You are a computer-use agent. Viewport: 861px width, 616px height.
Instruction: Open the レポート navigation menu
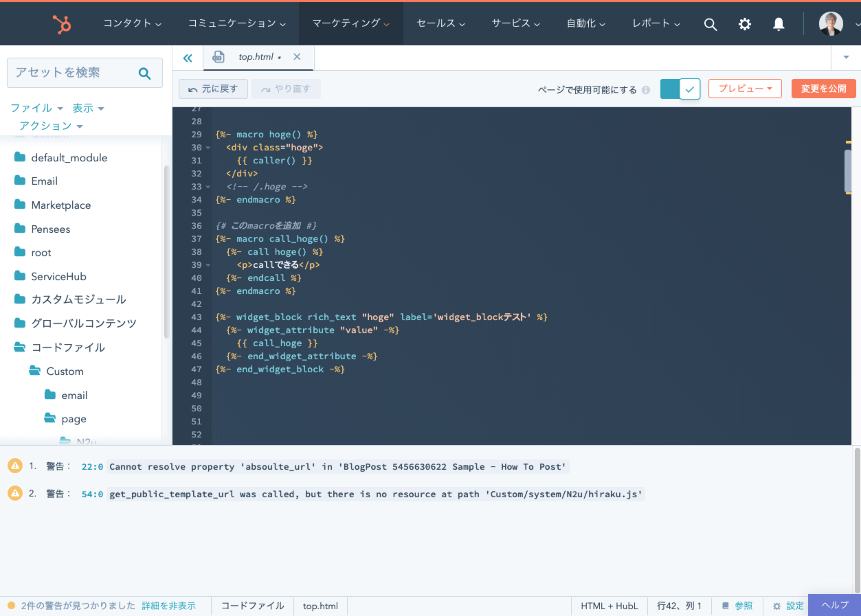click(x=656, y=23)
